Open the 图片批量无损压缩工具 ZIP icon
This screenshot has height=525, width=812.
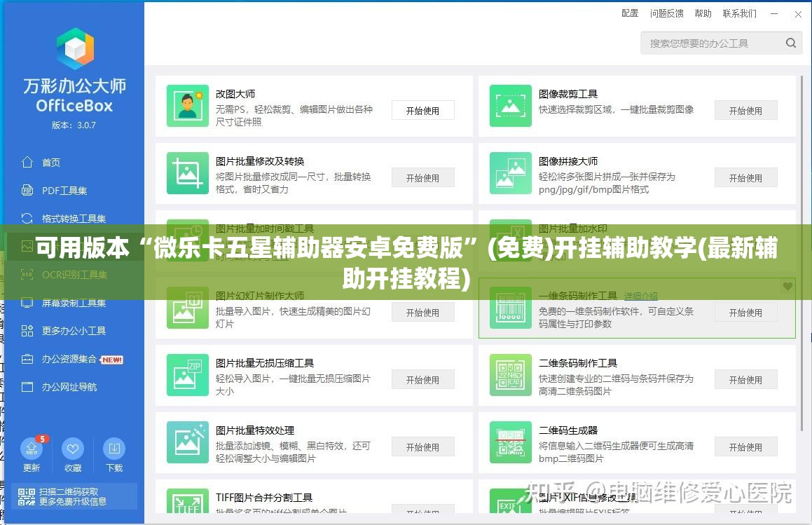pyautogui.click(x=188, y=375)
